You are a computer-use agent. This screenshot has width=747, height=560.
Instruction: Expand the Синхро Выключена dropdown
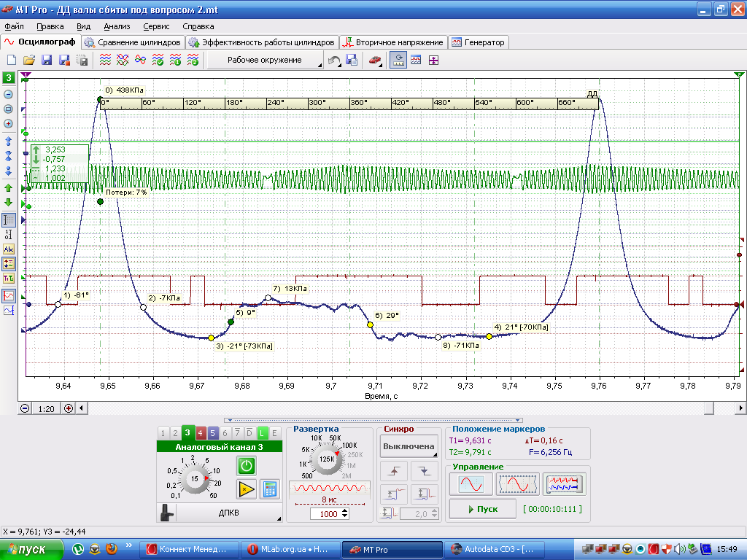(x=409, y=447)
